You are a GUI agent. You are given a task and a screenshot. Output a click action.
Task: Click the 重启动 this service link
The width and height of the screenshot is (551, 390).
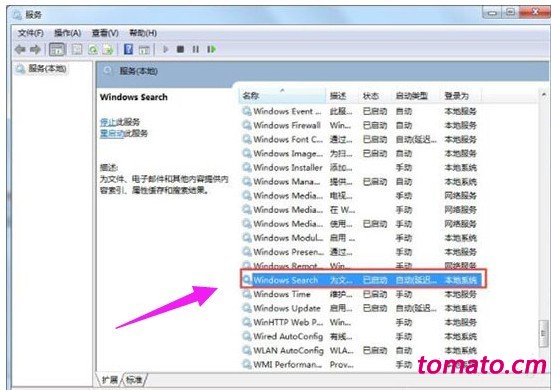click(112, 133)
